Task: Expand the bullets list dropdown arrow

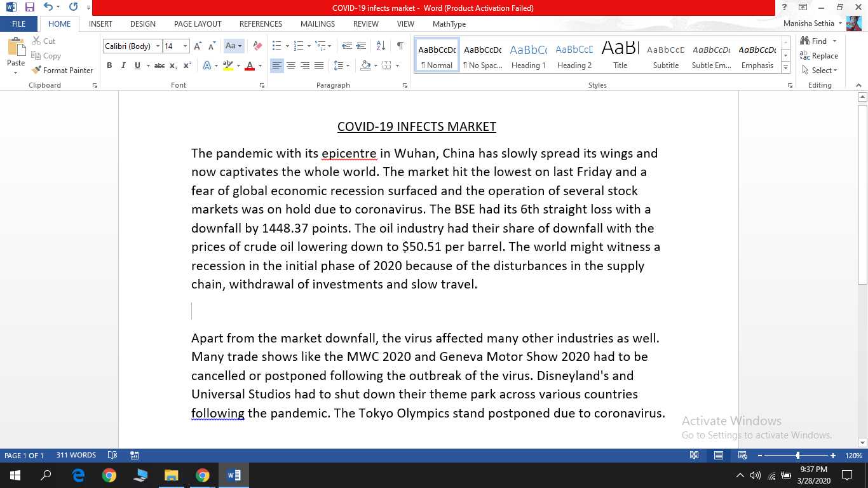Action: point(287,46)
